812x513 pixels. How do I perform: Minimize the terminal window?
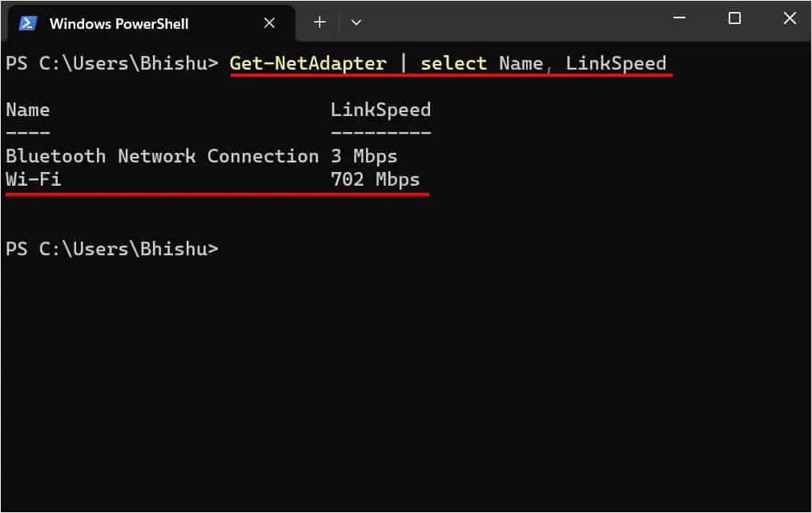pos(679,18)
